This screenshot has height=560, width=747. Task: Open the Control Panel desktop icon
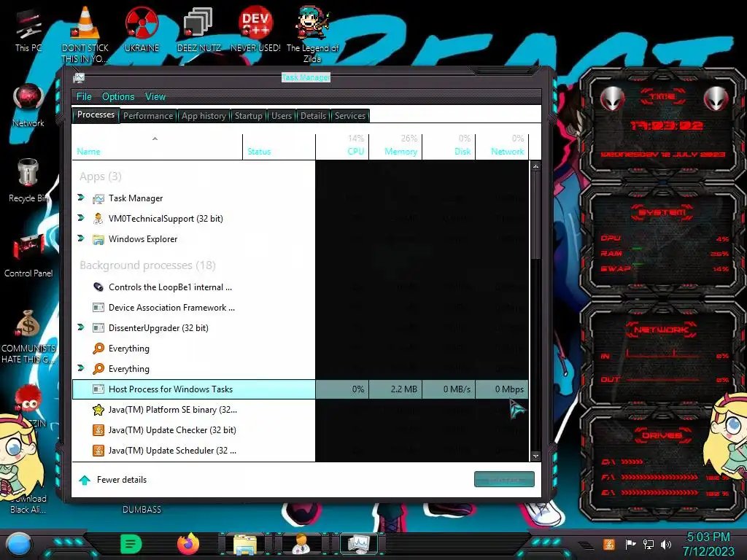click(28, 255)
